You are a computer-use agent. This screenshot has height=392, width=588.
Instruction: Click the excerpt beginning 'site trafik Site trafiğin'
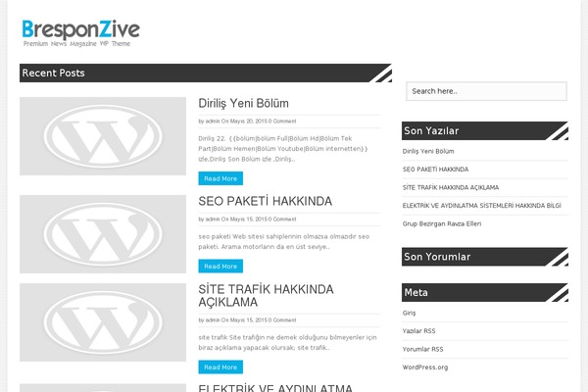(287, 342)
